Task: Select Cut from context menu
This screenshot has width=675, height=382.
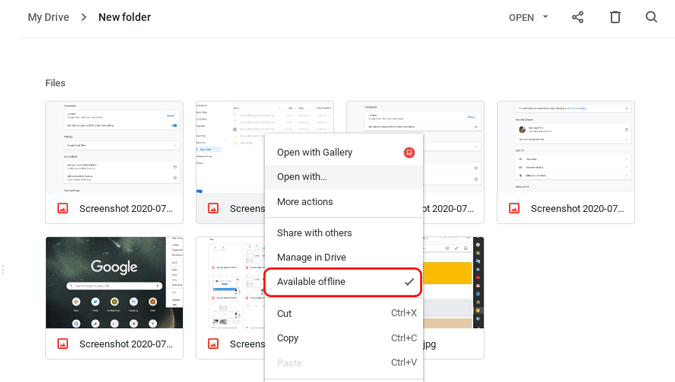Action: coord(344,314)
